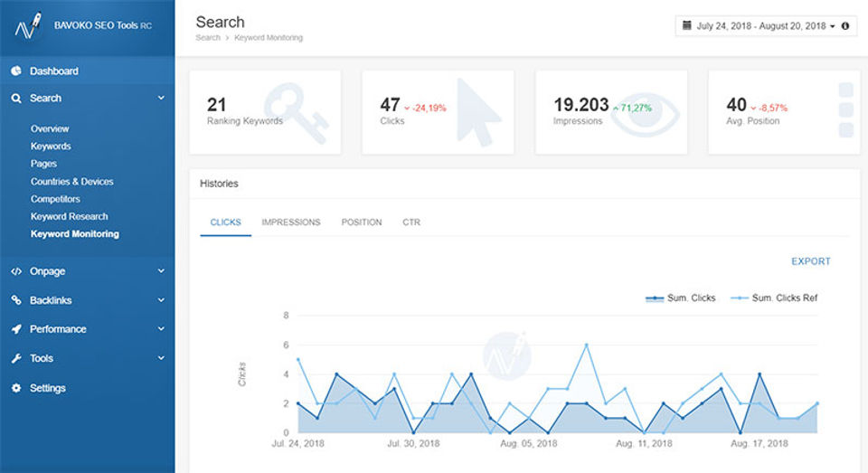The height and width of the screenshot is (473, 868).
Task: Expand the Backlinks section chevron
Action: [x=161, y=299]
